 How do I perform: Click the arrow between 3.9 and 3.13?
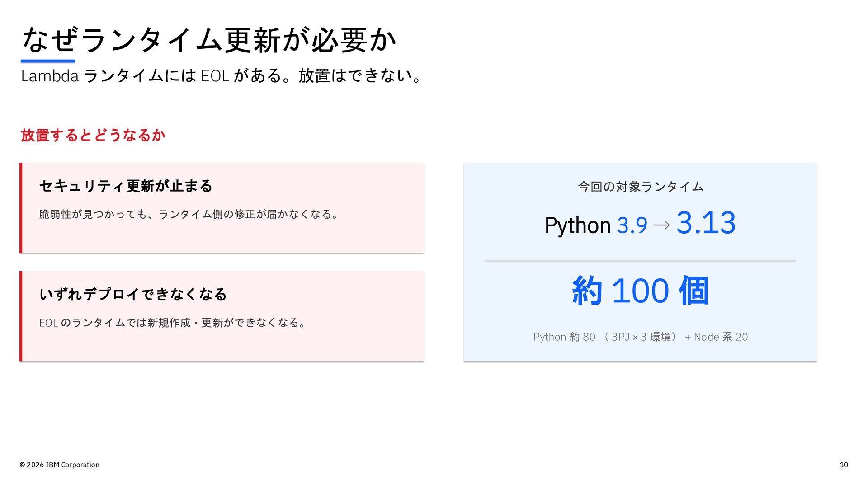[x=662, y=225]
